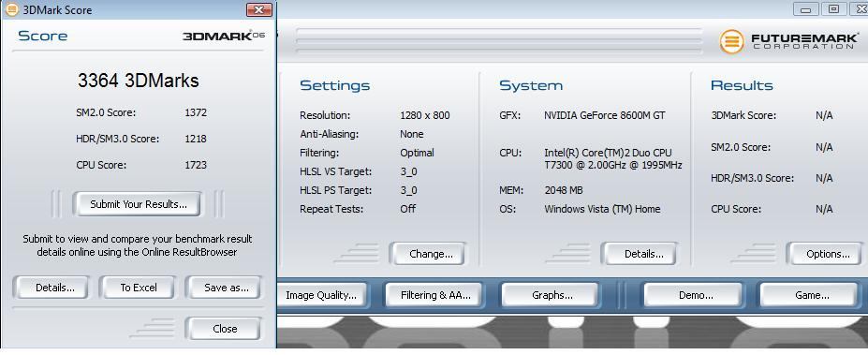Viewport: 868px width, 355px height.
Task: Click CPU Score value 1723
Action: click(196, 165)
